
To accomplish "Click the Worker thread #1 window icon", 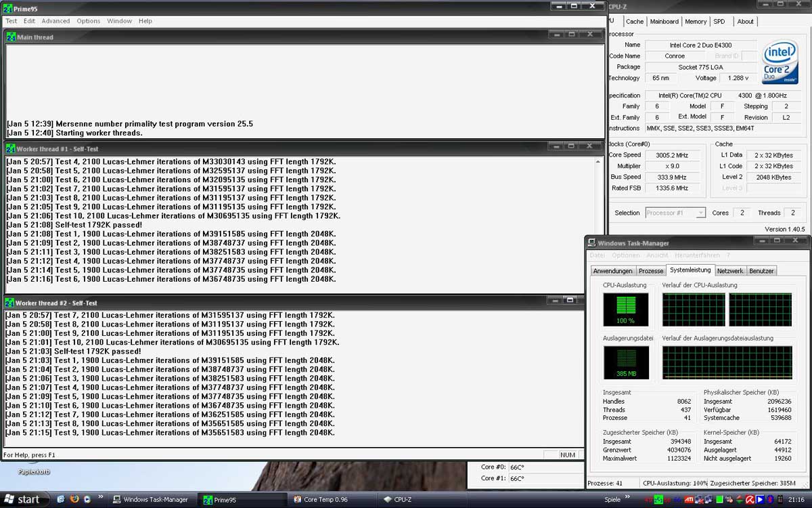I will pos(11,148).
